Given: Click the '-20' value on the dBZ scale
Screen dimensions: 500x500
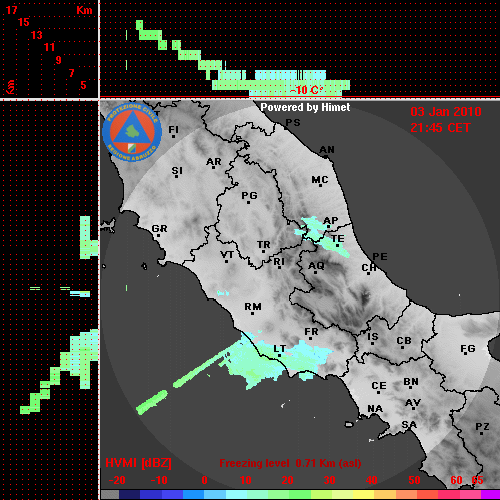Looking at the screenshot, I should point(117,480).
